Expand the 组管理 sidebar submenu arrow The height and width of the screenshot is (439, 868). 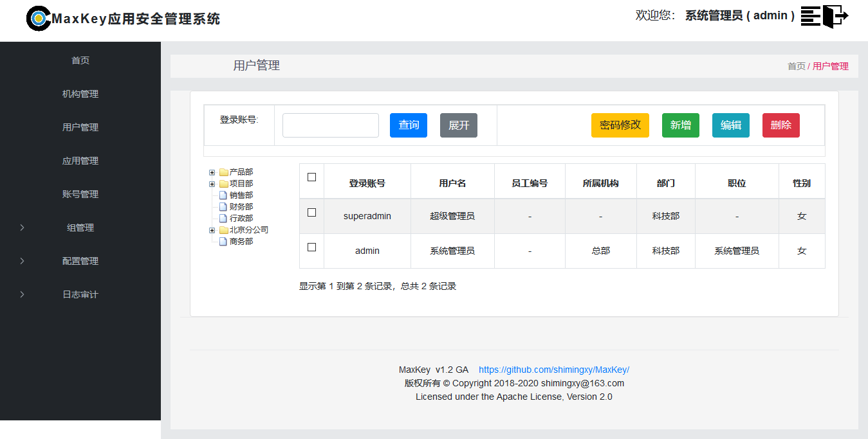tap(23, 228)
